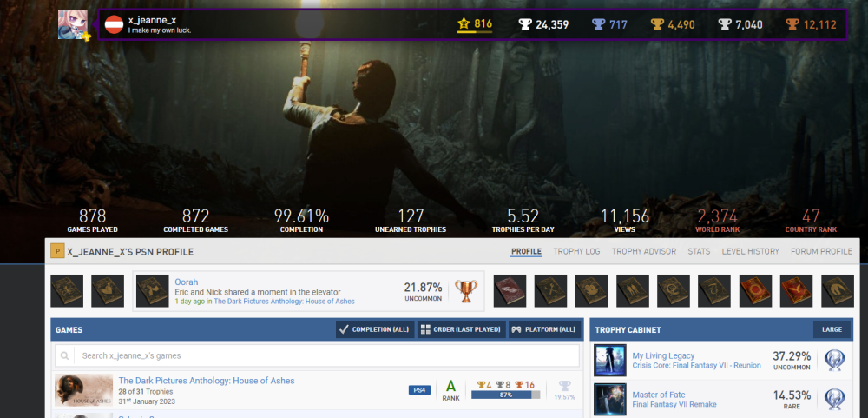The height and width of the screenshot is (418, 868).
Task: Click the 87% House of Ashes progress bar
Action: (505, 395)
